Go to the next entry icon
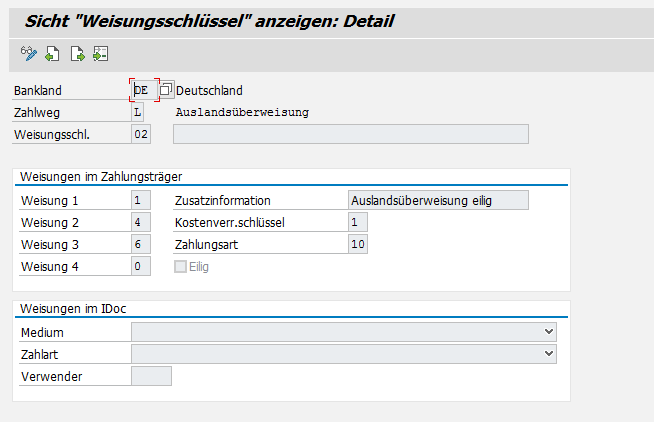The image size is (654, 422). pos(77,53)
